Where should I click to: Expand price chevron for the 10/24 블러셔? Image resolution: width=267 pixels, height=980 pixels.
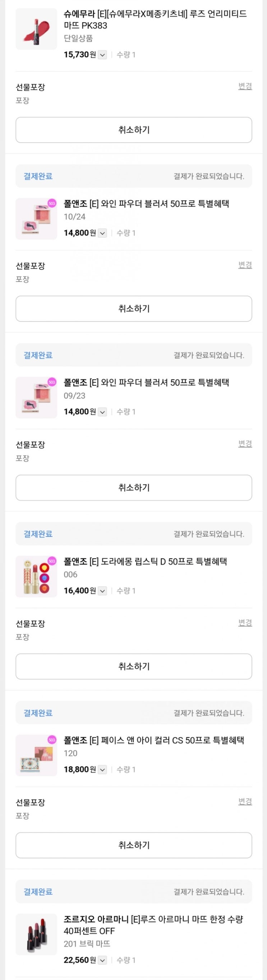point(102,233)
